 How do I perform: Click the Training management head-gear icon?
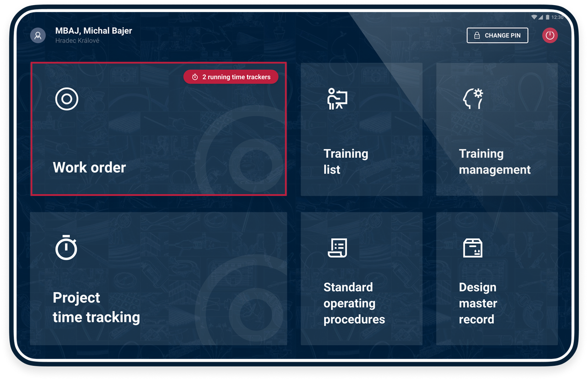click(x=473, y=99)
